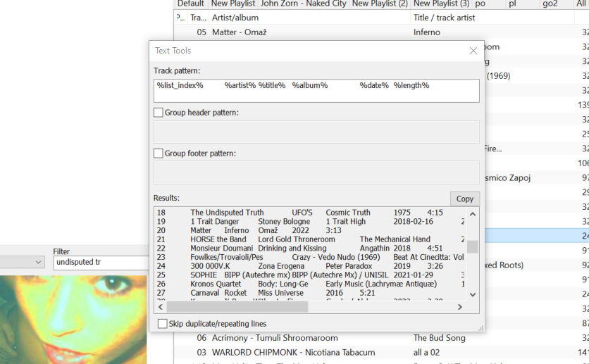
Task: Click the horizontal scroll left arrow in results
Action: [x=160, y=307]
